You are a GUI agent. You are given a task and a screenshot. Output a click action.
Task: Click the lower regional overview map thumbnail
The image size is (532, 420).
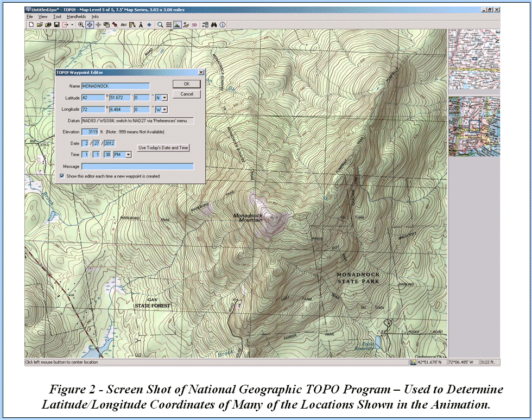pos(474,126)
